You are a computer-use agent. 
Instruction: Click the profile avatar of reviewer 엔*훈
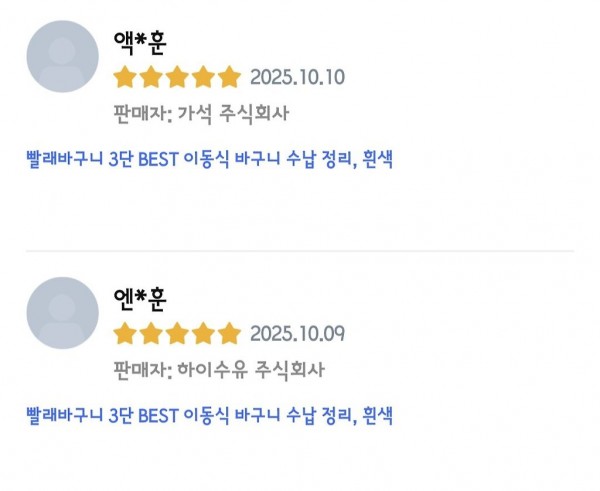click(x=62, y=313)
